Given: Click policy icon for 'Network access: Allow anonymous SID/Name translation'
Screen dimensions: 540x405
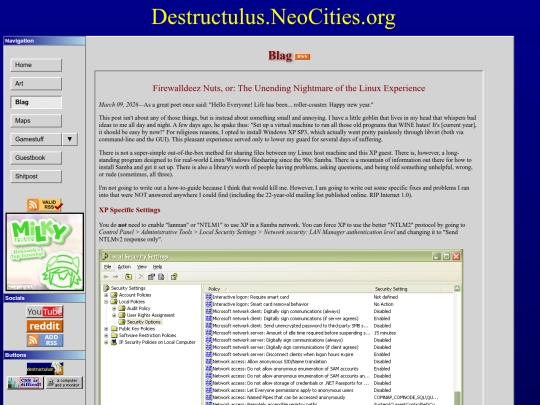Looking at the screenshot, I should [x=209, y=362].
